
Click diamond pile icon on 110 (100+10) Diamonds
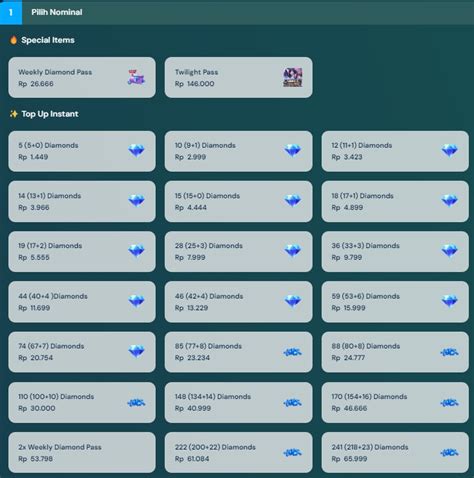point(136,403)
